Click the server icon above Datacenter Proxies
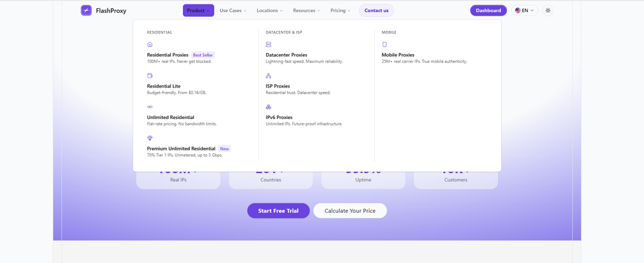 point(269,44)
